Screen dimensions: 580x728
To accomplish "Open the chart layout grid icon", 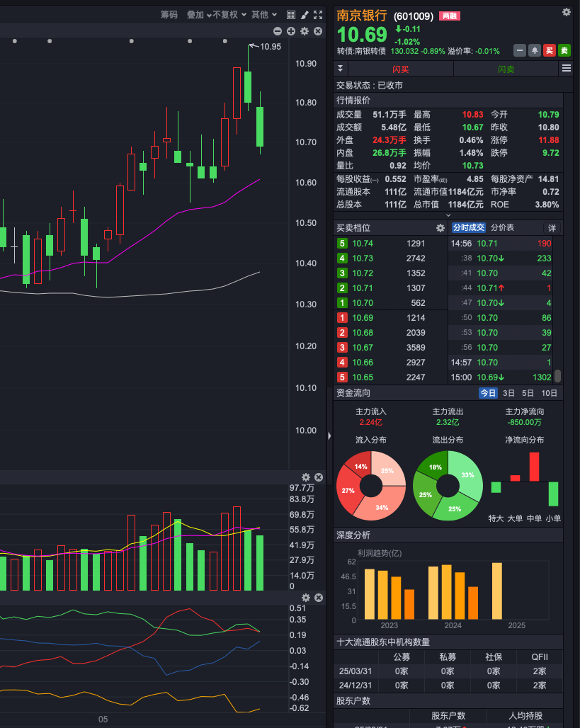I will (291, 14).
